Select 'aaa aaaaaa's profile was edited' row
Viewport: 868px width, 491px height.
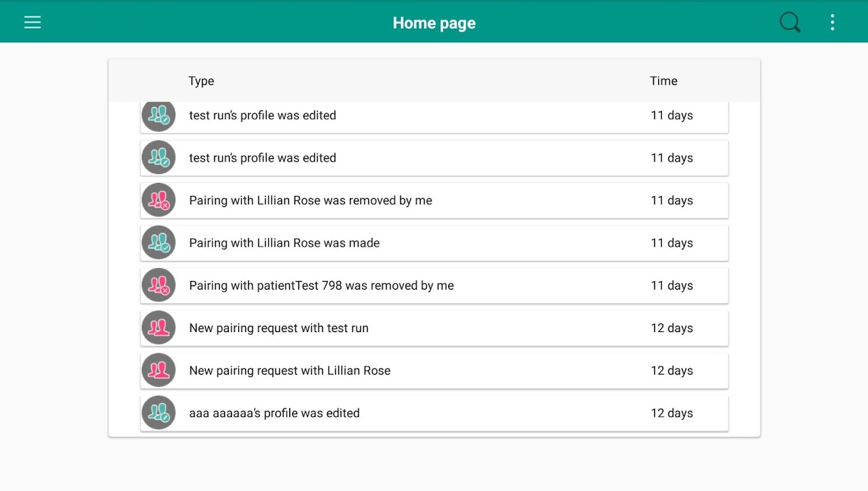274,413
